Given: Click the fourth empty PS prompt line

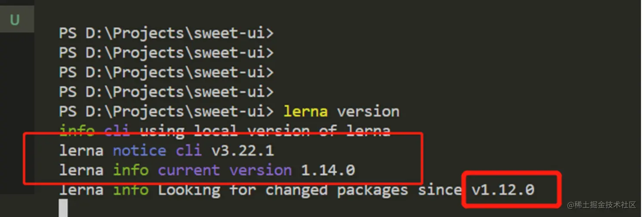Looking at the screenshot, I should point(166,92).
